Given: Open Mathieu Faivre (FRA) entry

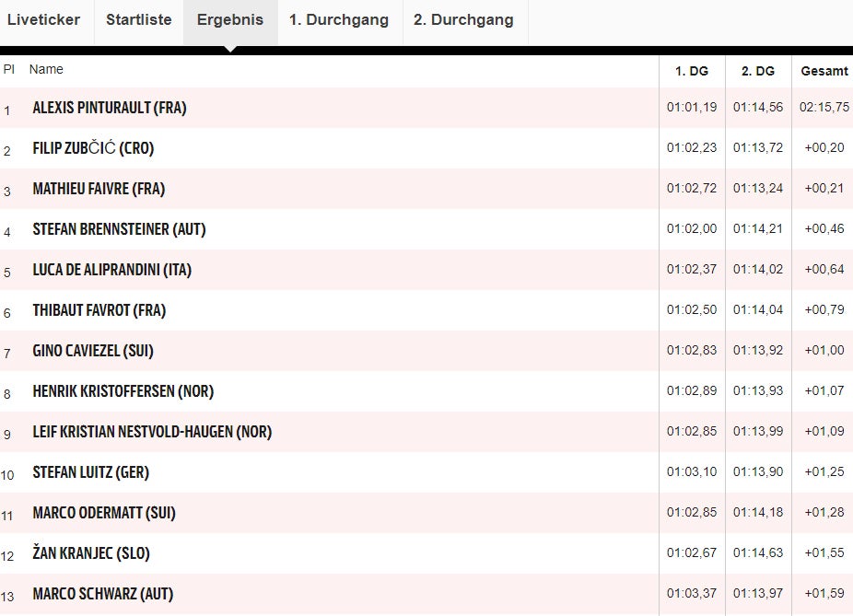Looking at the screenshot, I should coord(99,189).
